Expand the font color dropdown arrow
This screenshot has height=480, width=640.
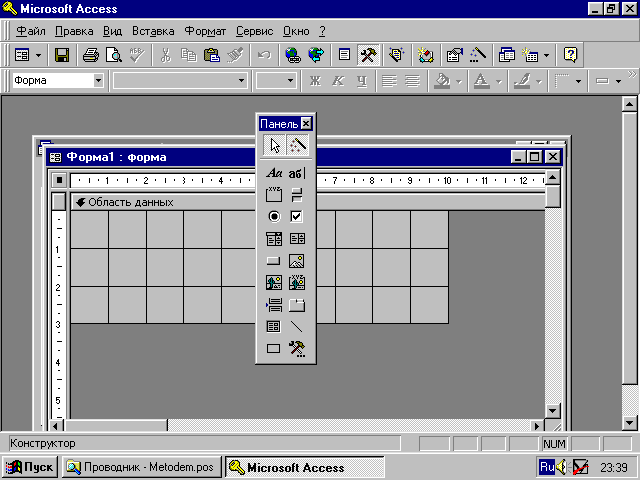[x=498, y=81]
